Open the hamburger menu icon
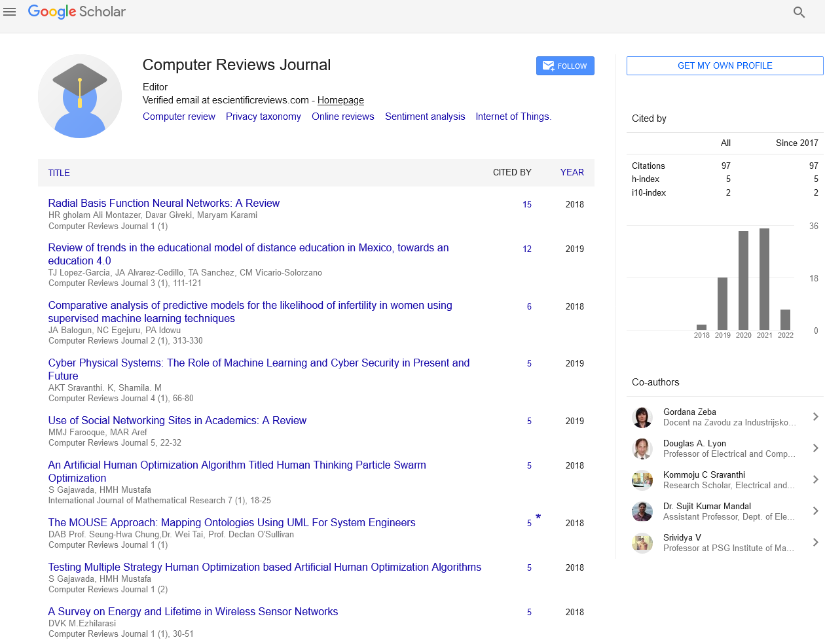 [x=10, y=12]
